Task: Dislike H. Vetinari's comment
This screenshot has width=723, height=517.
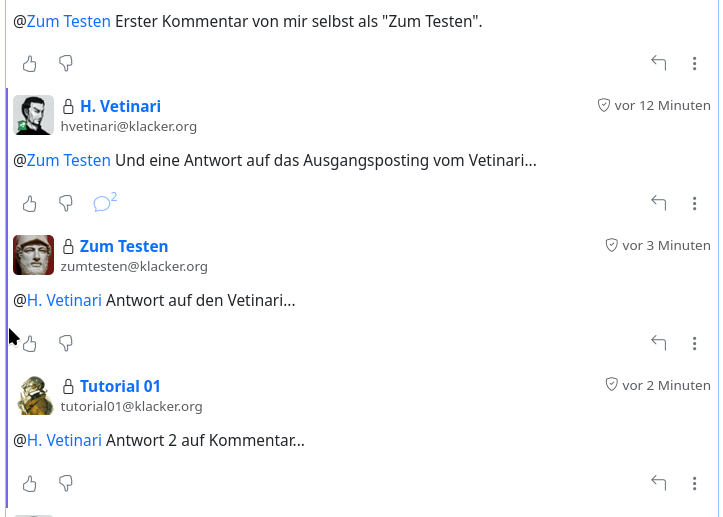Action: pos(66,204)
